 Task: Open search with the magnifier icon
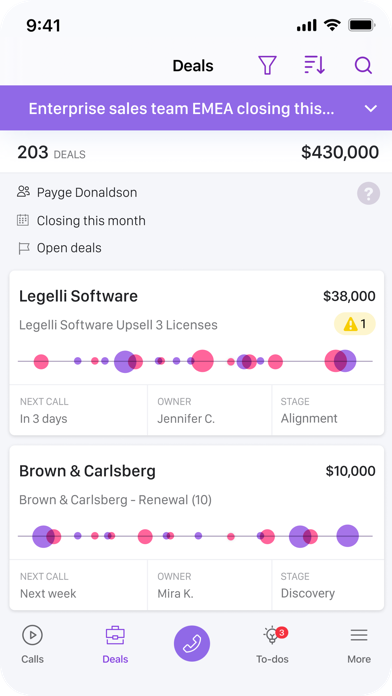click(363, 66)
